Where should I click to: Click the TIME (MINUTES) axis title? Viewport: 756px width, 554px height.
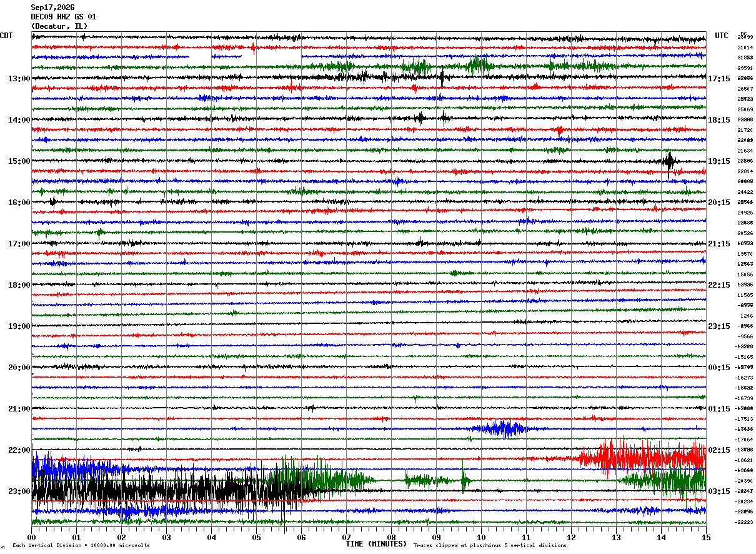[x=376, y=544]
